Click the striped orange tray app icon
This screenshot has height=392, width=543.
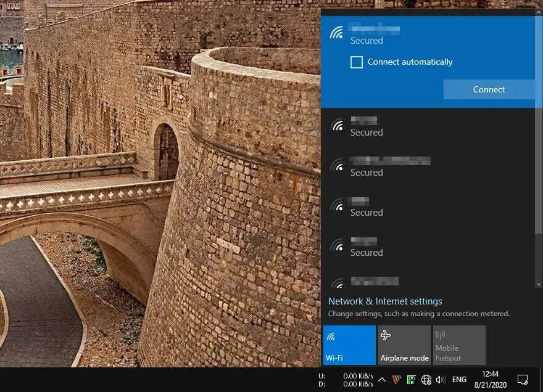[x=397, y=380]
